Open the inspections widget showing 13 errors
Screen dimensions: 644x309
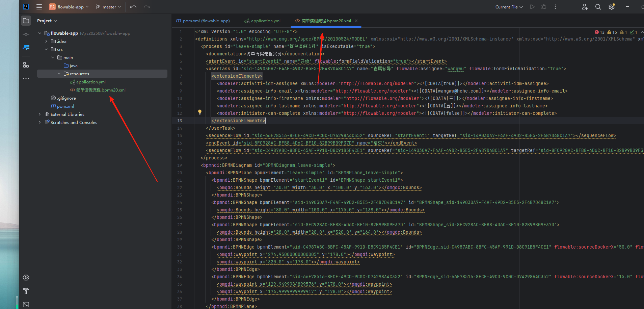pos(599,32)
